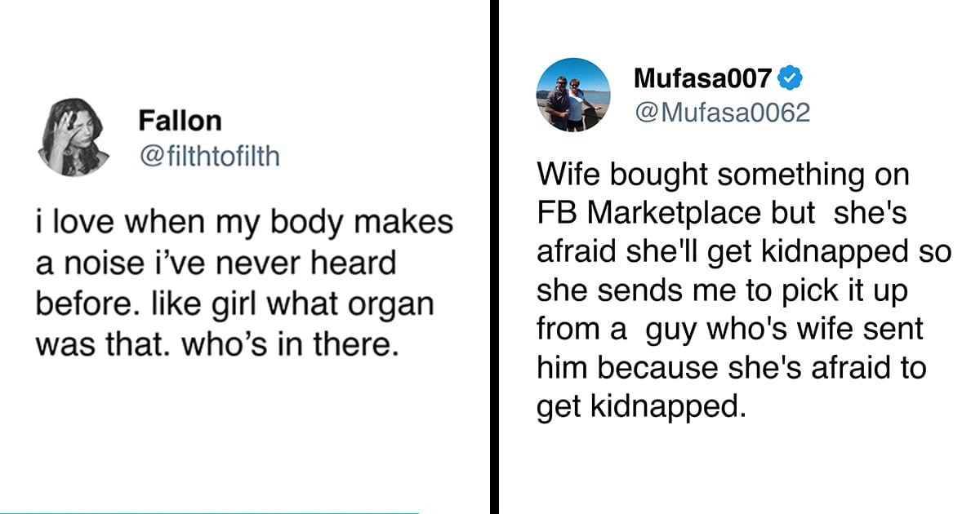Viewport: 980px width, 514px height.
Task: Click the teal line under Fallon's tweet
Action: click(209, 512)
